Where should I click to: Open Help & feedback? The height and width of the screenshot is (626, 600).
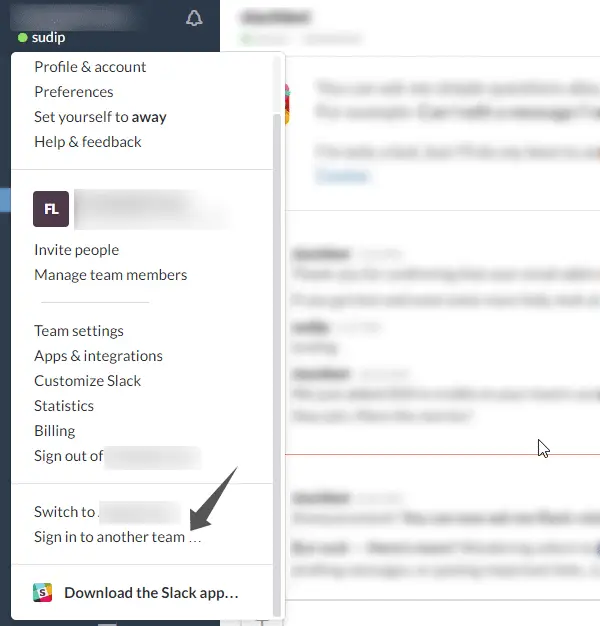coord(88,142)
